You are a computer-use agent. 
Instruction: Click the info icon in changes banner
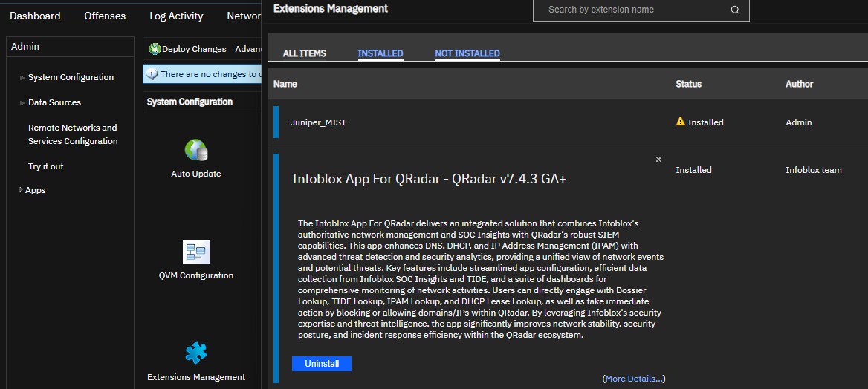(152, 74)
